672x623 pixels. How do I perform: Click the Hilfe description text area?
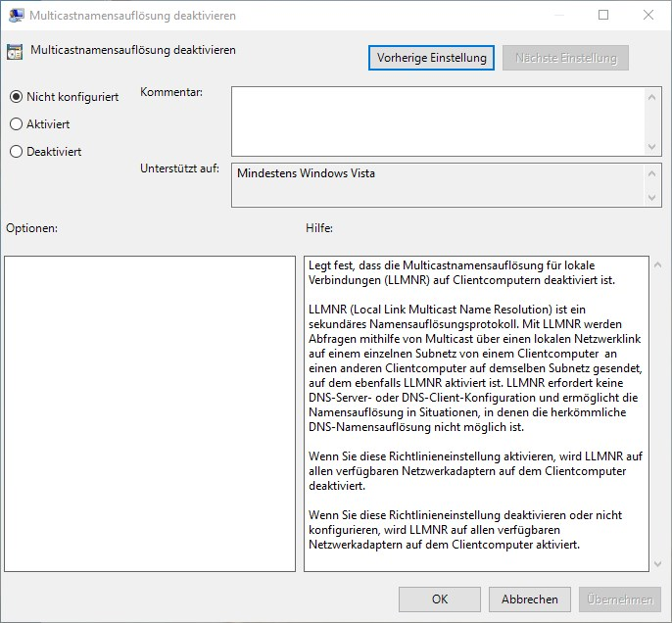pyautogui.click(x=476, y=413)
